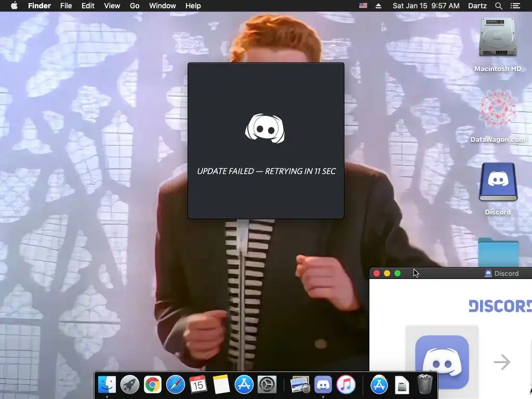The height and width of the screenshot is (399, 532).
Task: Open the Apple menu
Action: 14,6
